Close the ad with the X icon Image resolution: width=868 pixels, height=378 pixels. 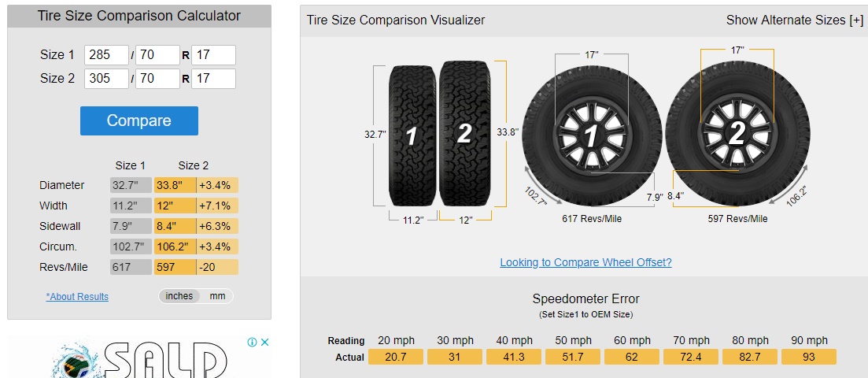(x=264, y=342)
